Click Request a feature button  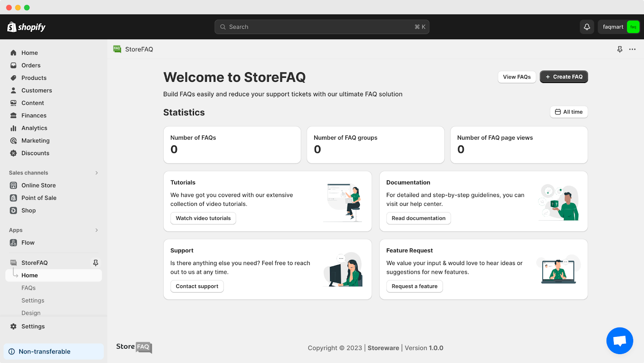[x=414, y=286]
